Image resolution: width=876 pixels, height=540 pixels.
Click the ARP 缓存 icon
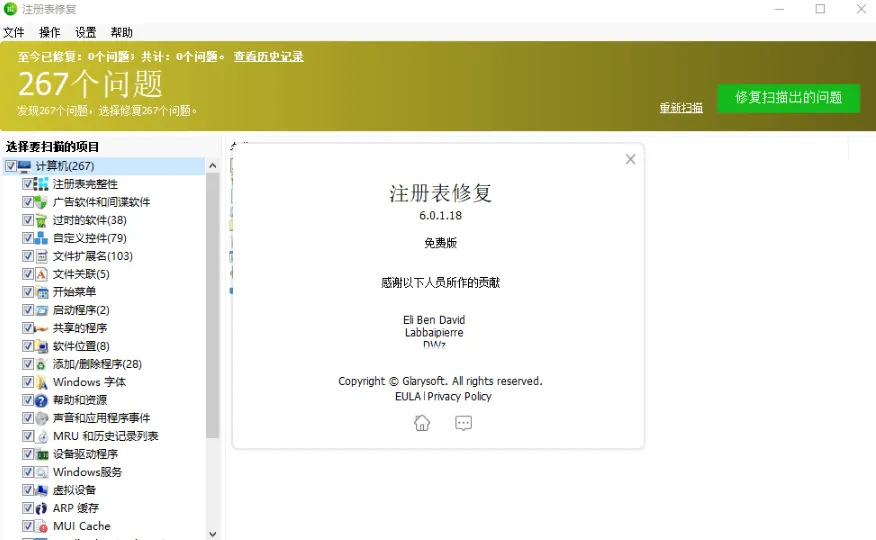pos(41,508)
